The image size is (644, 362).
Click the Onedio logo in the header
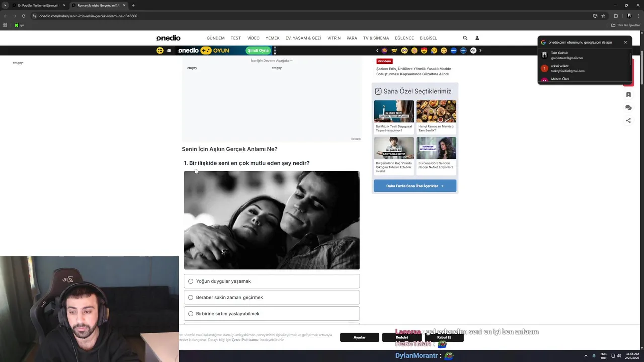168,38
